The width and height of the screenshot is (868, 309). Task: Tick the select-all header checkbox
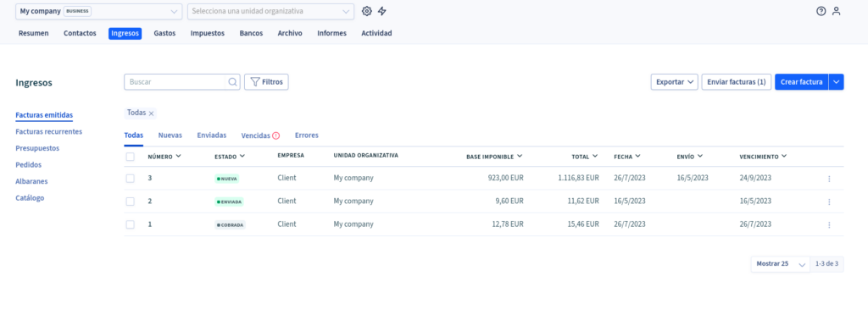pos(130,157)
